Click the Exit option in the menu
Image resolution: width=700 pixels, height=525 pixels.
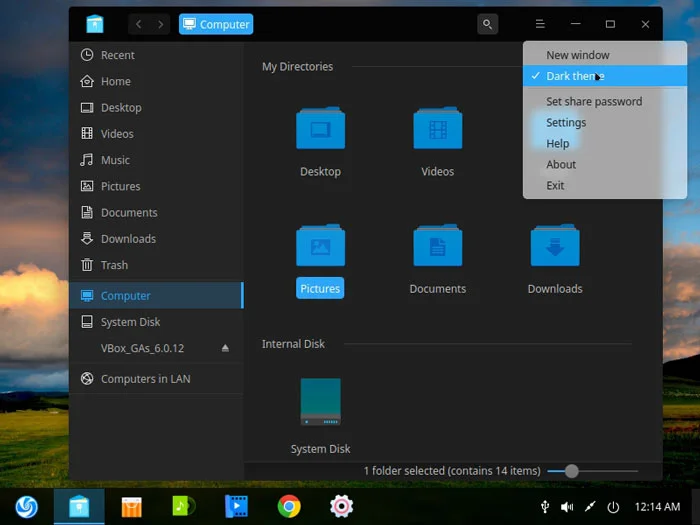point(555,185)
